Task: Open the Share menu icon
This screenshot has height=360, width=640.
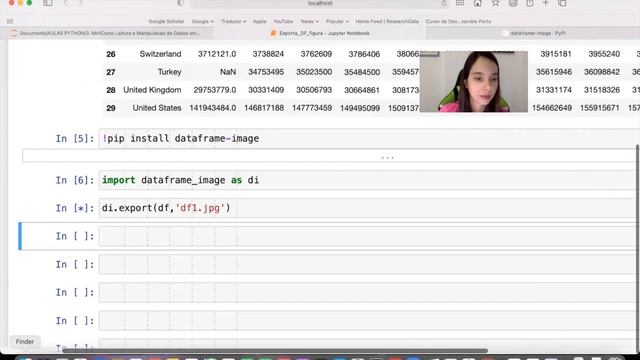Action: [x=529, y=3]
